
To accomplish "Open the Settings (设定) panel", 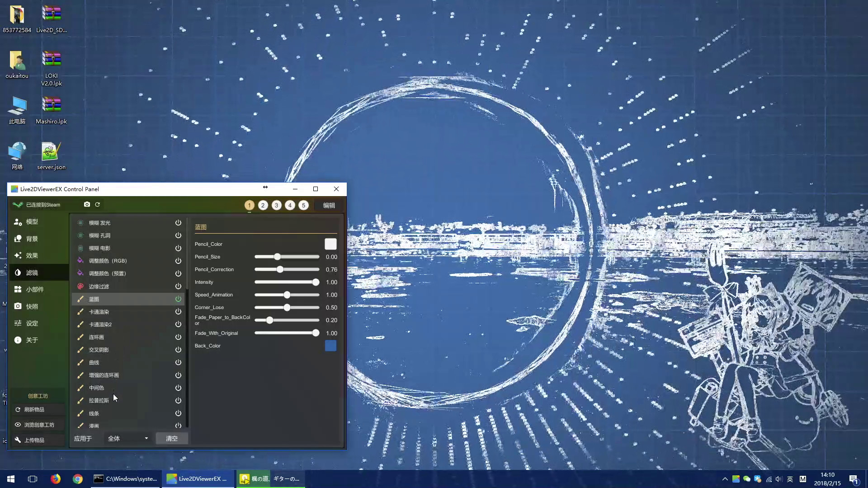I will (32, 323).
